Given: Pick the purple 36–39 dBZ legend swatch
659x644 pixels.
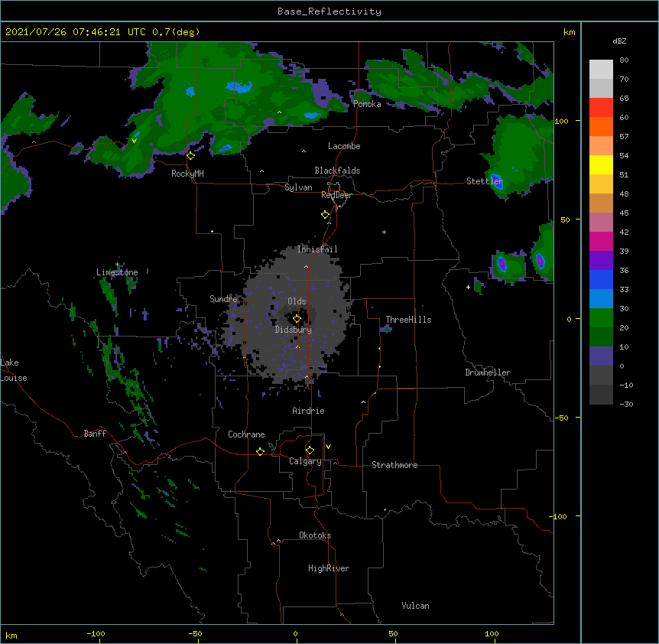Looking at the screenshot, I should [x=601, y=261].
